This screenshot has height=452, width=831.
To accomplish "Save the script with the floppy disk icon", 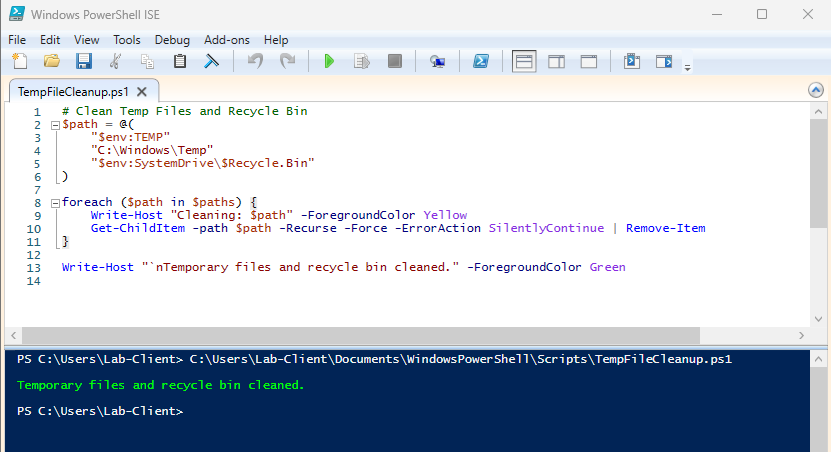I will pyautogui.click(x=84, y=61).
